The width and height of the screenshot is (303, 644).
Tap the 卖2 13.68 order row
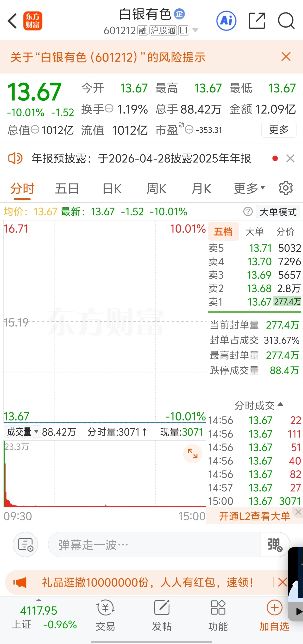254,288
